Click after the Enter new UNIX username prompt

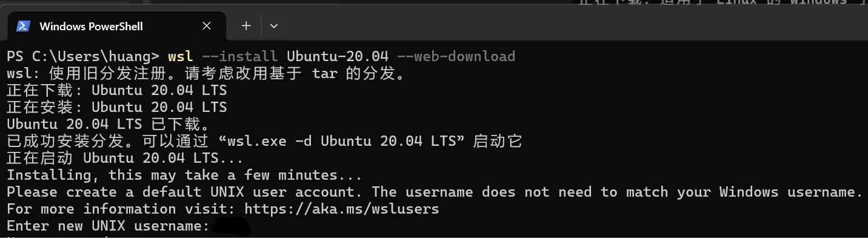[x=230, y=227]
